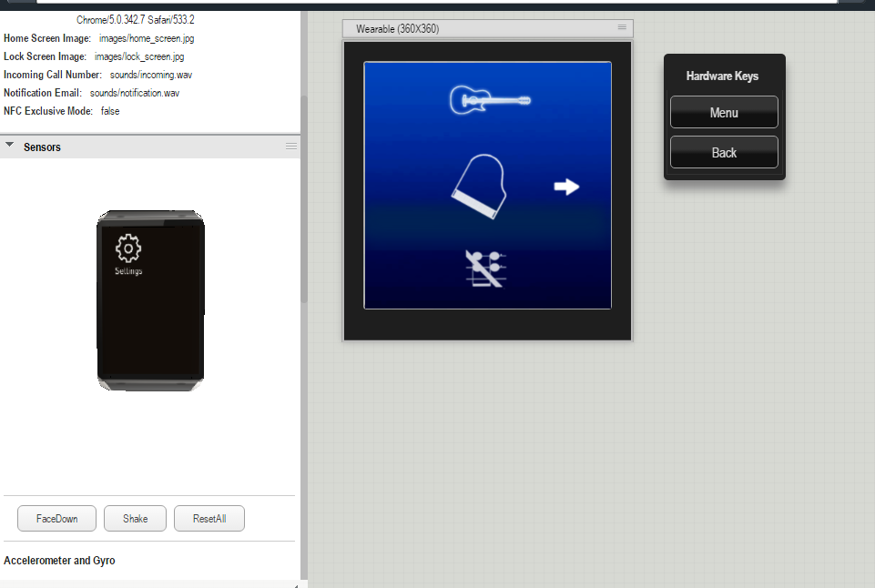
Task: Trigger the Shake button
Action: (136, 519)
